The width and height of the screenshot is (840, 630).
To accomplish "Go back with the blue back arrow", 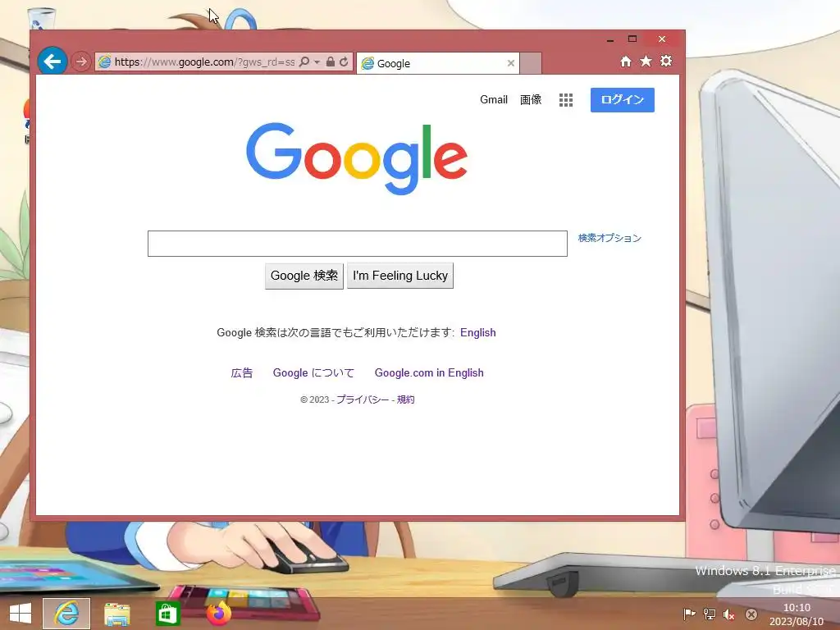I will pyautogui.click(x=52, y=62).
